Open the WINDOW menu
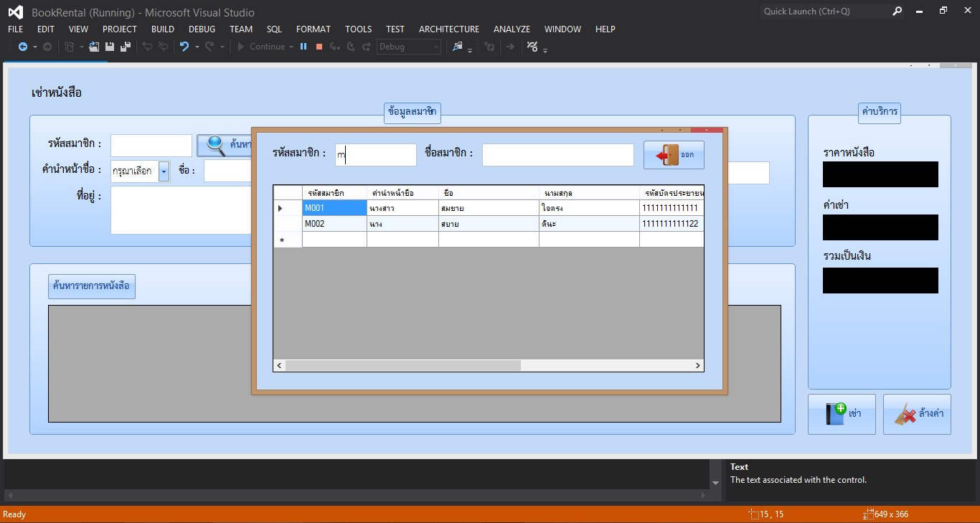 pos(563,29)
